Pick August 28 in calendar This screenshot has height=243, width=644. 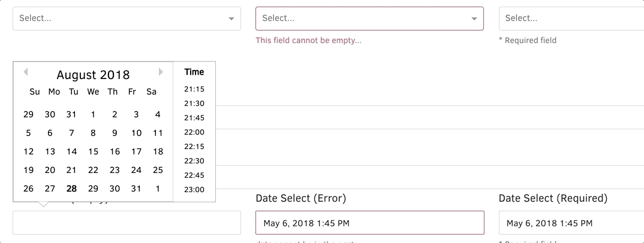pyautogui.click(x=72, y=189)
